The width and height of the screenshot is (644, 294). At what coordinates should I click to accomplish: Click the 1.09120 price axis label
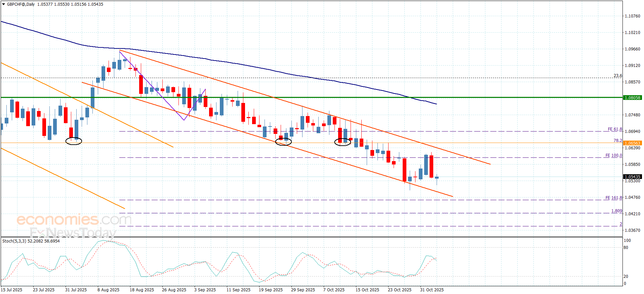click(632, 66)
